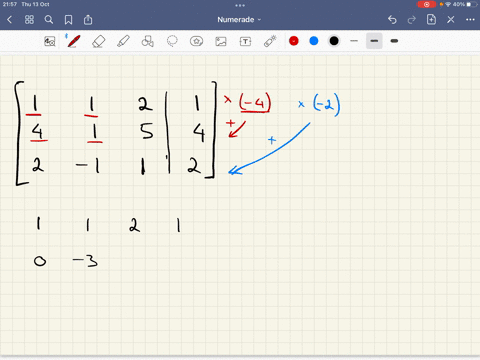Select the Lasso tool
This screenshot has height=360, width=480.
[172, 41]
